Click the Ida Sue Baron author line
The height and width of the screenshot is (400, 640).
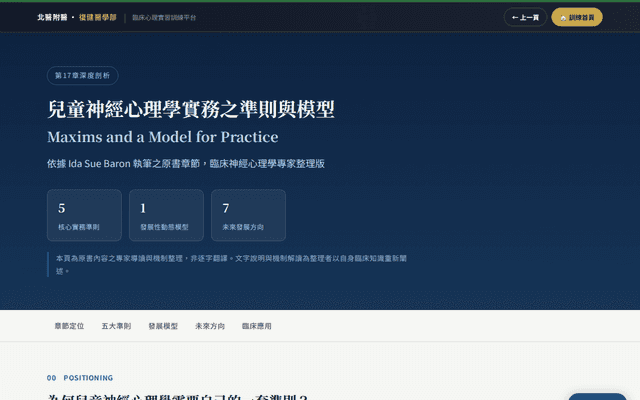(x=186, y=164)
